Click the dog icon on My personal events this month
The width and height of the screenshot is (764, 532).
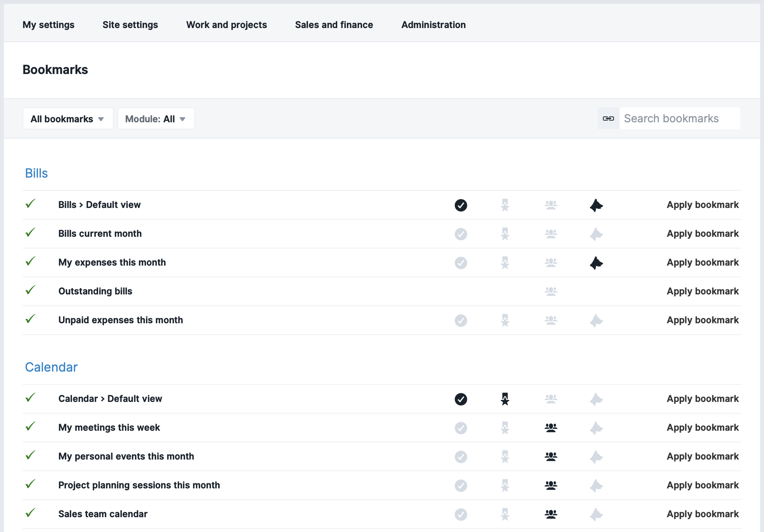596,456
